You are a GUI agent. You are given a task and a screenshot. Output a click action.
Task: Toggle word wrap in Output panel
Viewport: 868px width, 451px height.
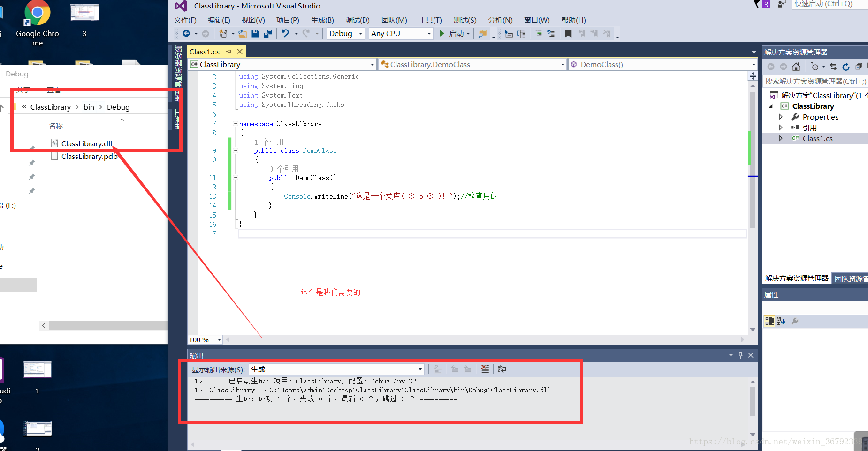coord(502,369)
